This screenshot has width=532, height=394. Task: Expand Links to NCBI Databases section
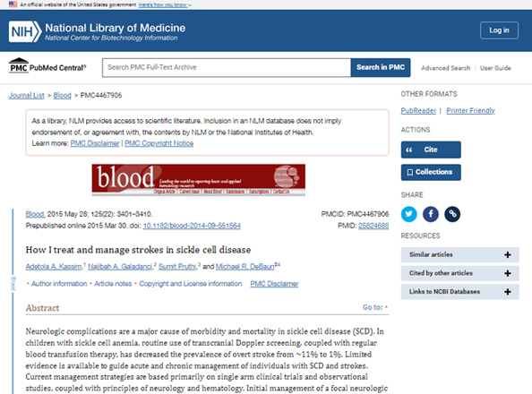pos(459,292)
